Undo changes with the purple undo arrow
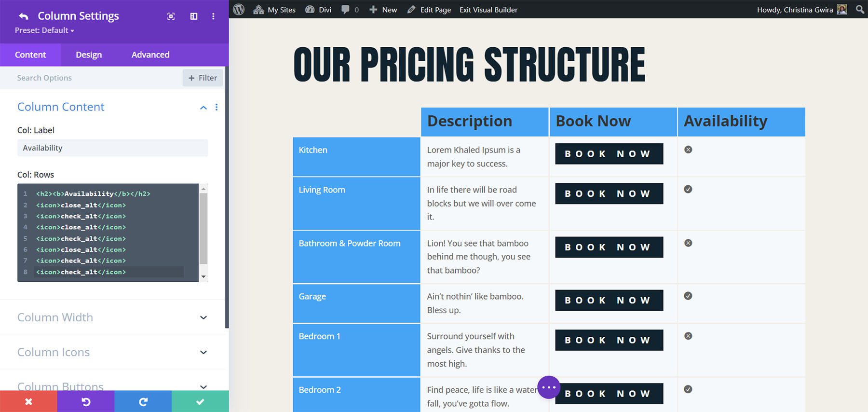This screenshot has height=412, width=868. click(85, 401)
